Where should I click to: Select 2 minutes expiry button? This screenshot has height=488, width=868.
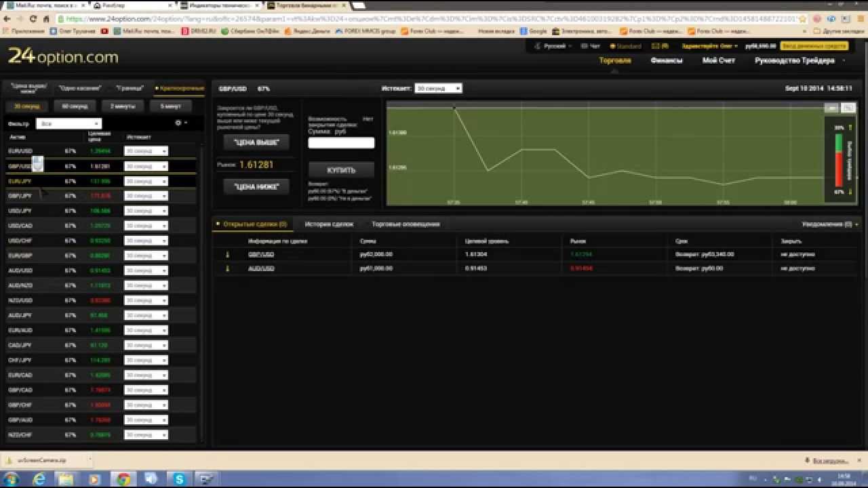pyautogui.click(x=123, y=106)
